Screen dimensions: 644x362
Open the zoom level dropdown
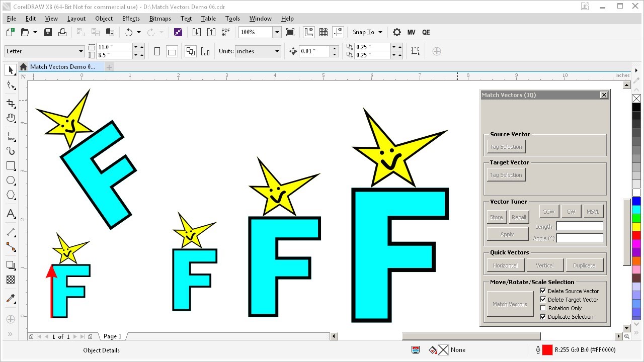click(x=277, y=32)
